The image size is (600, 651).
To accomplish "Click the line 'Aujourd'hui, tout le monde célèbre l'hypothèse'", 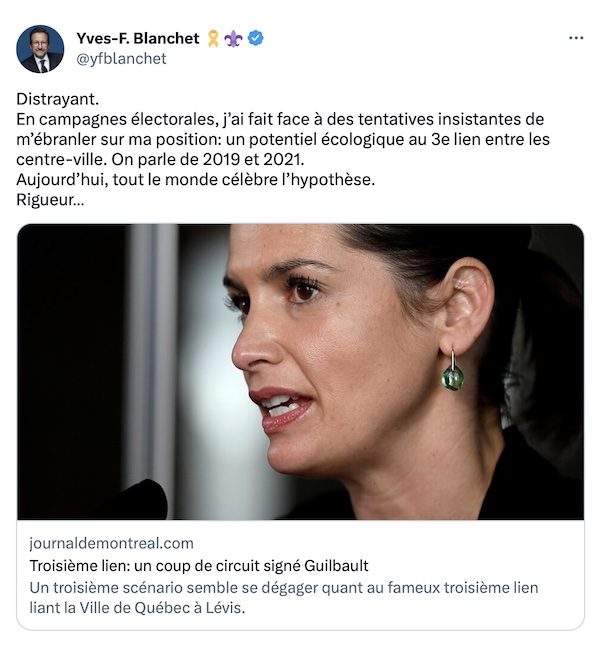I will point(196,180).
